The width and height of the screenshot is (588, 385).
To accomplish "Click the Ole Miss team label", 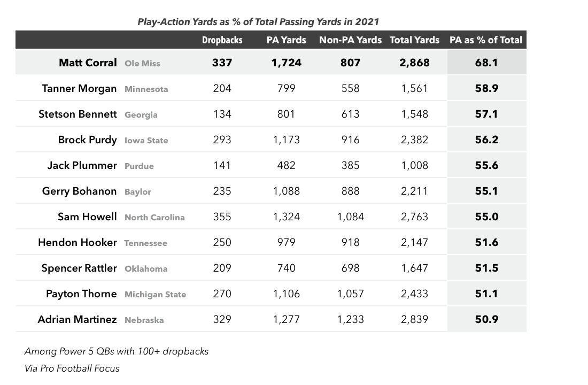I will pyautogui.click(x=142, y=64).
